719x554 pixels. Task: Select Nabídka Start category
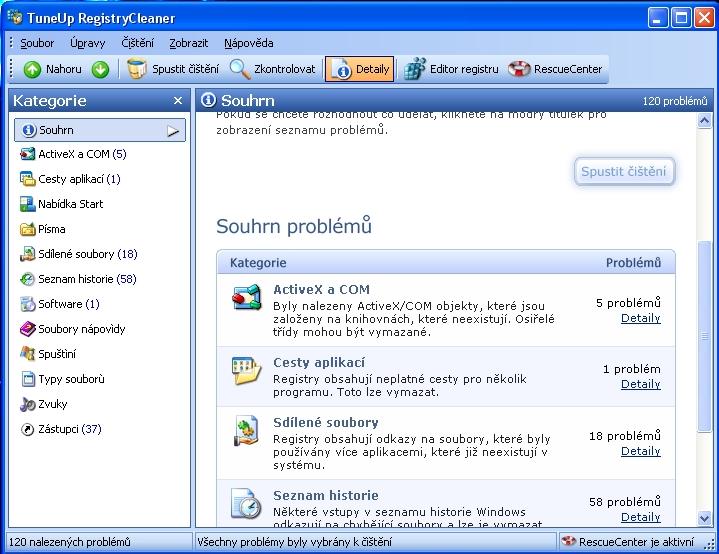[62, 204]
